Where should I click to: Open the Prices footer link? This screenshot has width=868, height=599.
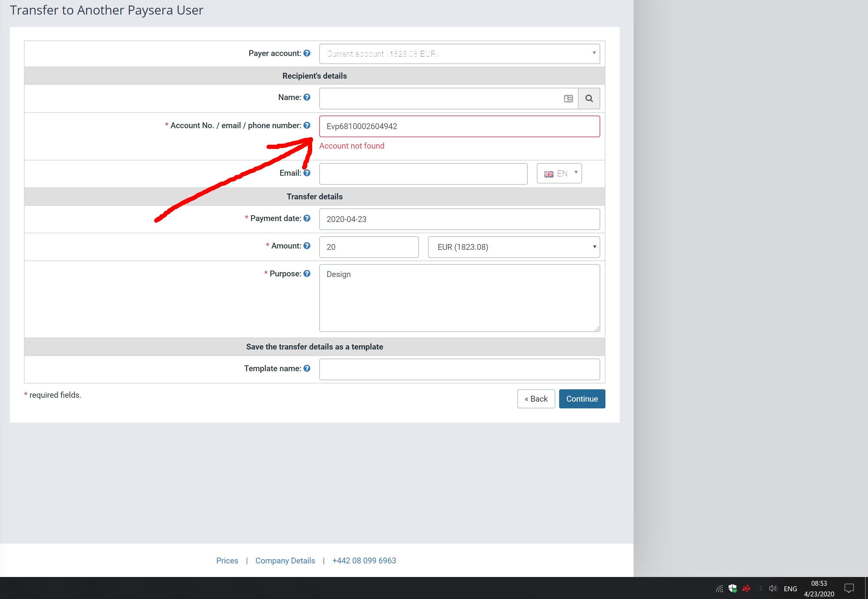[x=227, y=560]
